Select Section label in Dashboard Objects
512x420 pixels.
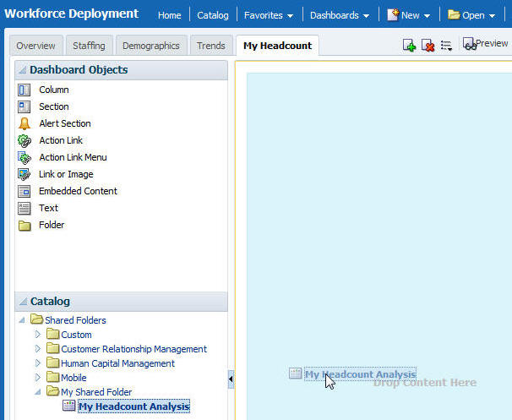click(x=54, y=106)
